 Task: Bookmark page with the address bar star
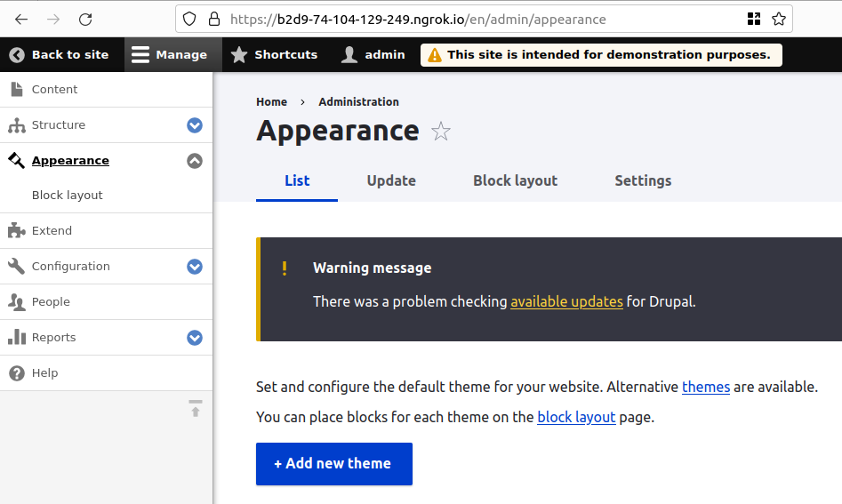point(779,19)
